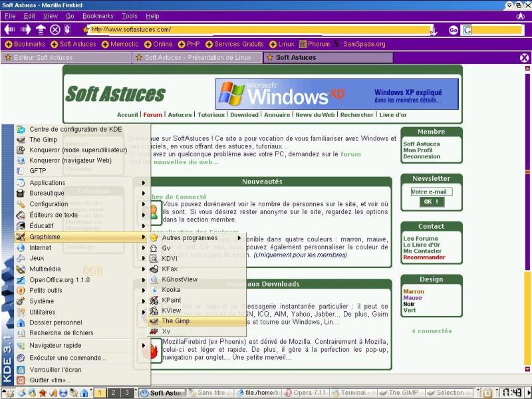
Task: Open the SamSpade.org bookmark
Action: [360, 44]
